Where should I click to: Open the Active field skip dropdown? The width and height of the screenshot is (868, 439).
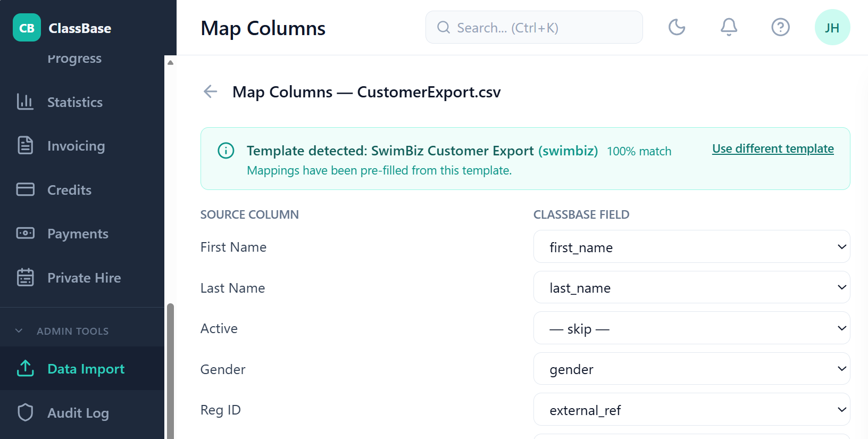click(691, 328)
